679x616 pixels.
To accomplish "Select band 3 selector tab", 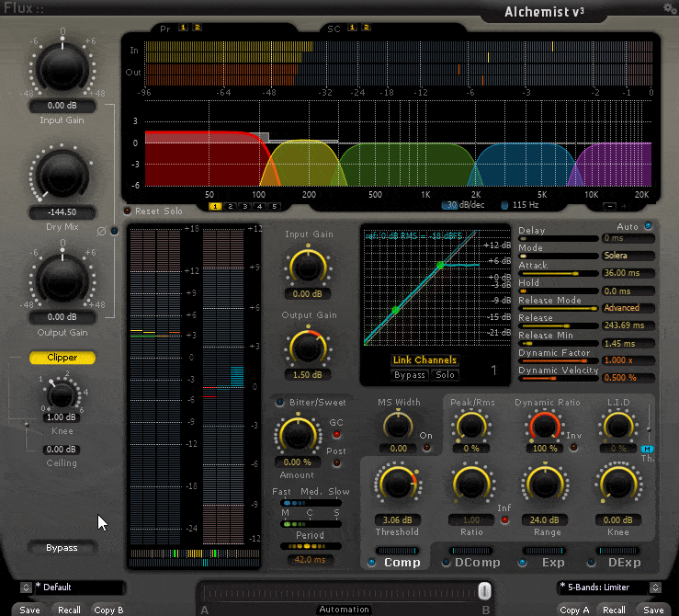I will pos(245,207).
